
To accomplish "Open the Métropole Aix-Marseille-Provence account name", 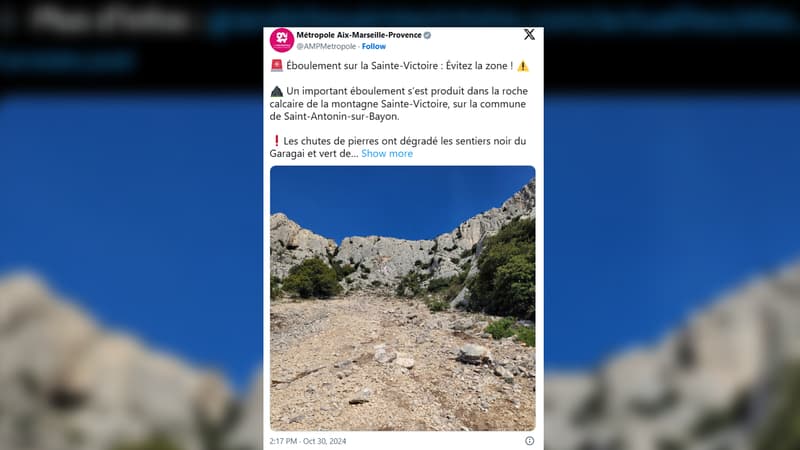I will [x=359, y=35].
